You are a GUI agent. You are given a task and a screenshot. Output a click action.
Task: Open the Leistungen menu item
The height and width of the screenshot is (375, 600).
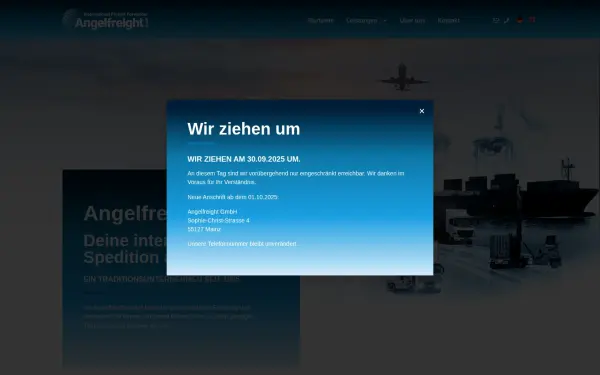tap(362, 20)
